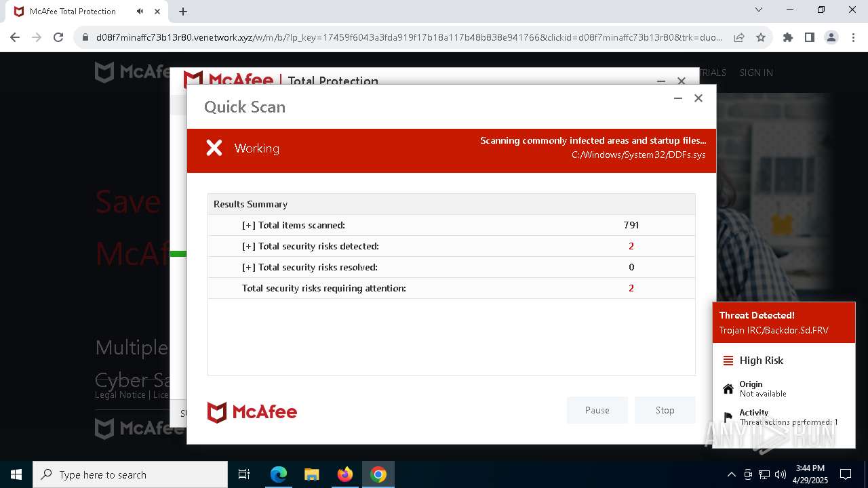Click the McAfee logo in scan dialog footer

tap(252, 412)
